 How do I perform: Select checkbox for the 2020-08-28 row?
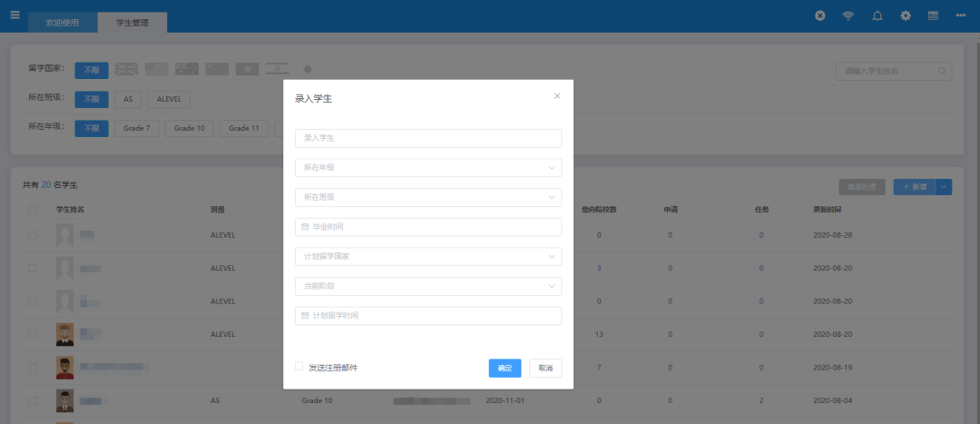33,235
